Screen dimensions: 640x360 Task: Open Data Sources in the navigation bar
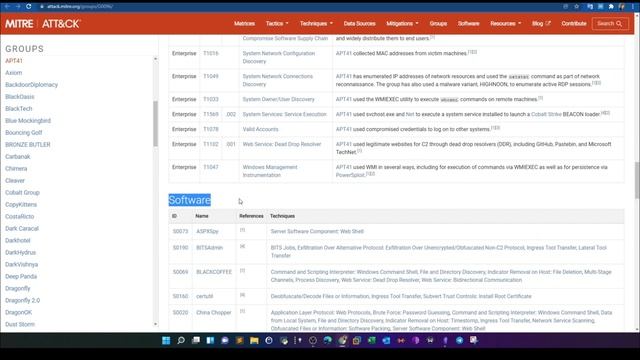click(x=359, y=24)
